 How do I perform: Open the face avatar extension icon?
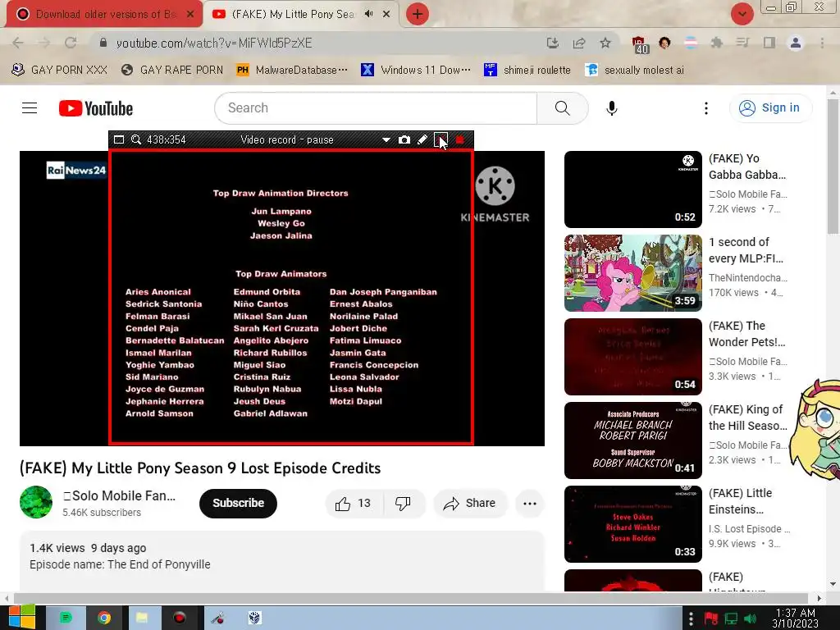coord(664,43)
